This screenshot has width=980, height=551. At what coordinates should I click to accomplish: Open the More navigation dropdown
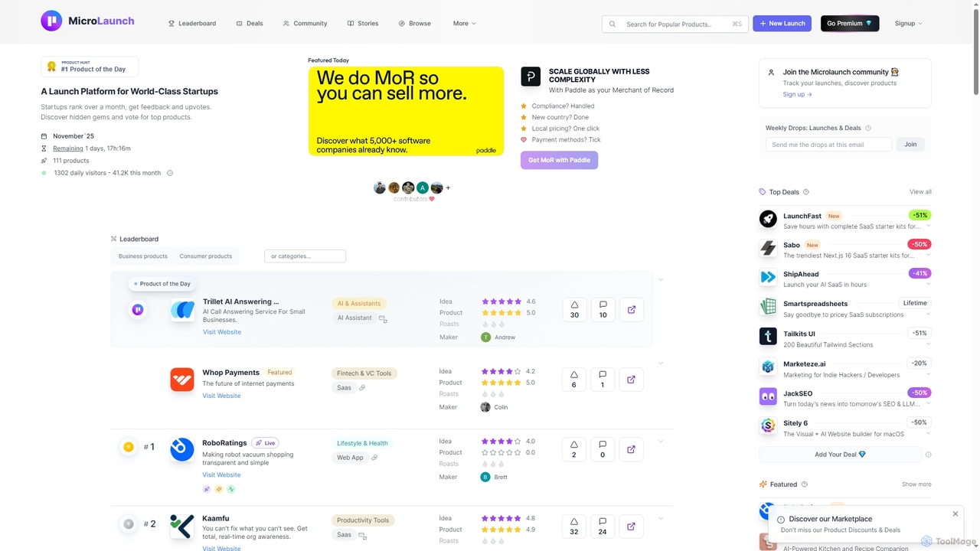464,24
